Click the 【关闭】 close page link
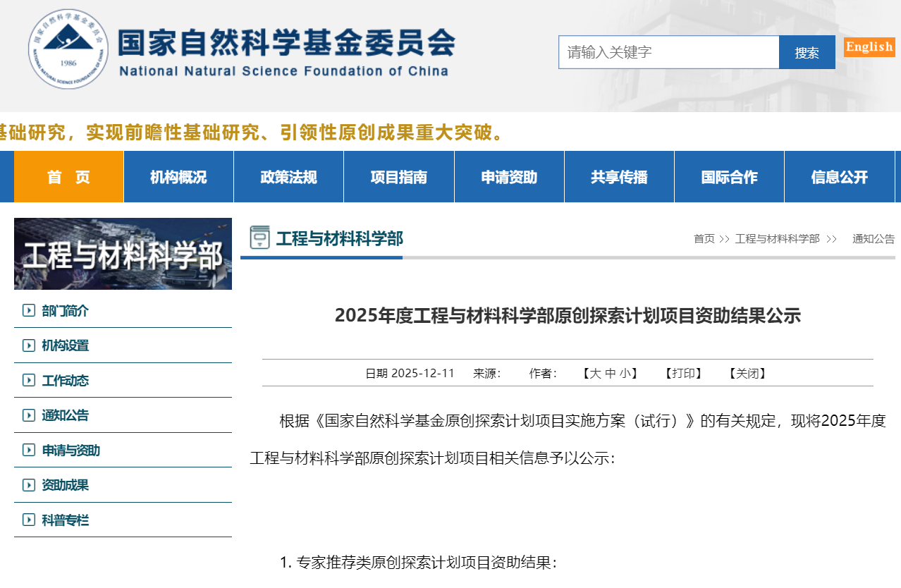This screenshot has width=901, height=588. tap(747, 373)
